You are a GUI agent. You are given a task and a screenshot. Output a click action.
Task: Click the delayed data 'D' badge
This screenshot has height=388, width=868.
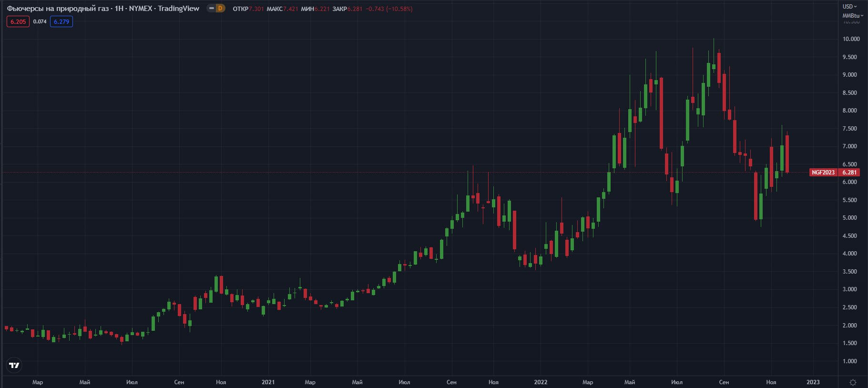point(220,8)
